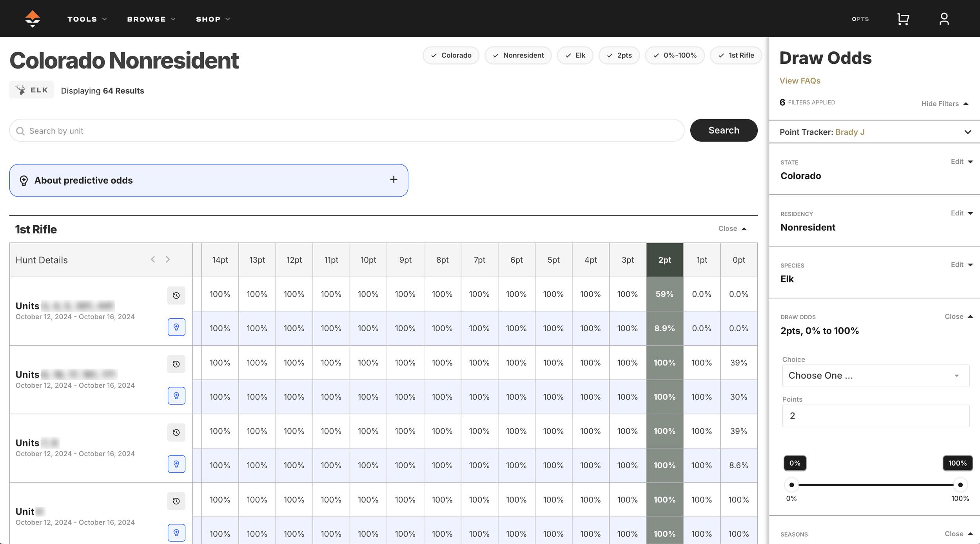Image resolution: width=980 pixels, height=544 pixels.
Task: Open the user account icon
Action: click(x=944, y=18)
